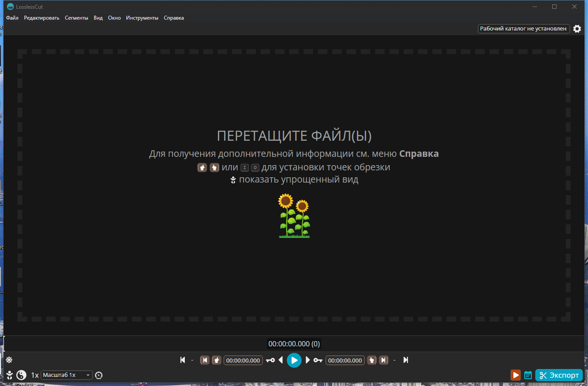This screenshot has width=588, height=386.
Task: Toggle yin-yang invert segments icon
Action: pyautogui.click(x=21, y=375)
